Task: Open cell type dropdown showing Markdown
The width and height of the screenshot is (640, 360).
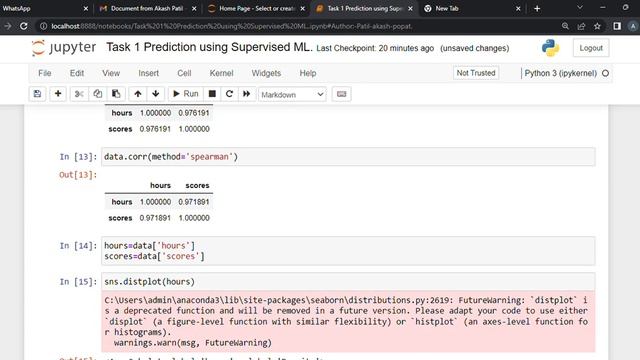Action: [292, 94]
